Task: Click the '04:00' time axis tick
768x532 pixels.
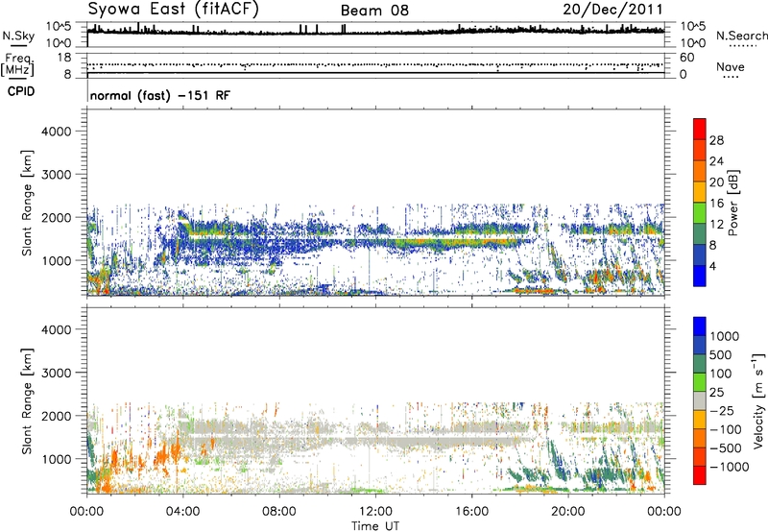Action: [182, 512]
